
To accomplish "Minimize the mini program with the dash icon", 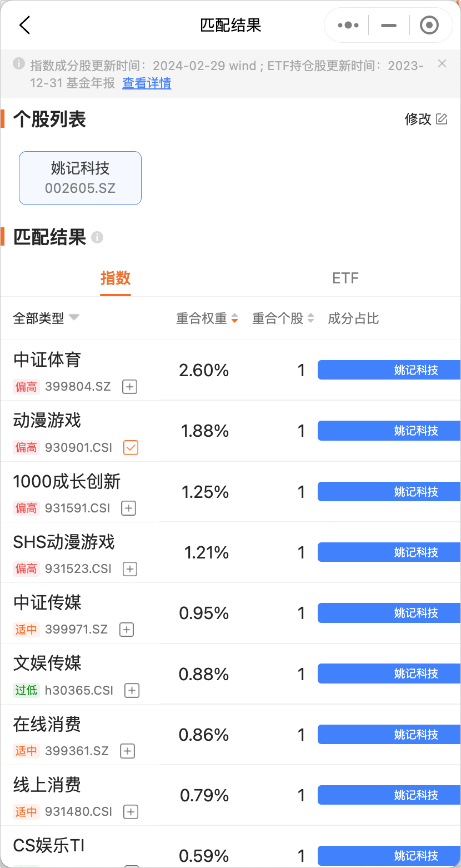I will point(389,26).
